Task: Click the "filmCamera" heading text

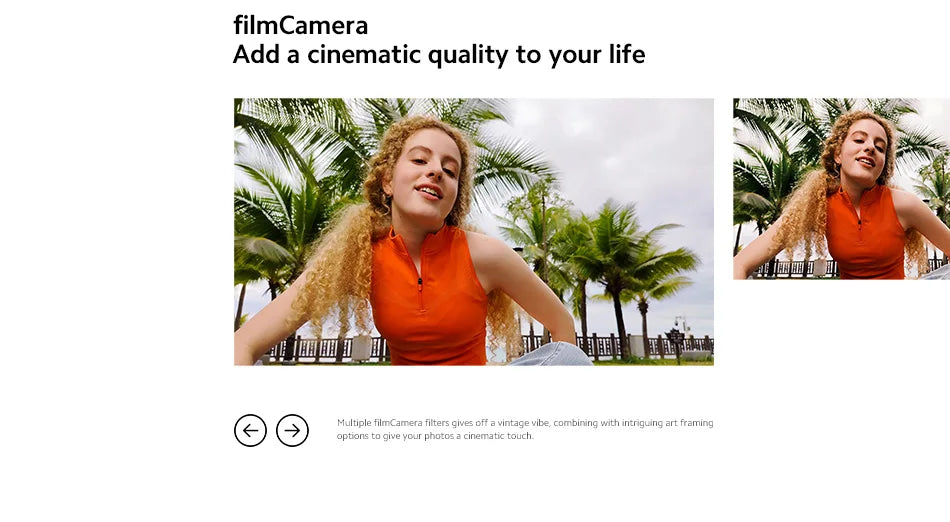Action: 301,25
